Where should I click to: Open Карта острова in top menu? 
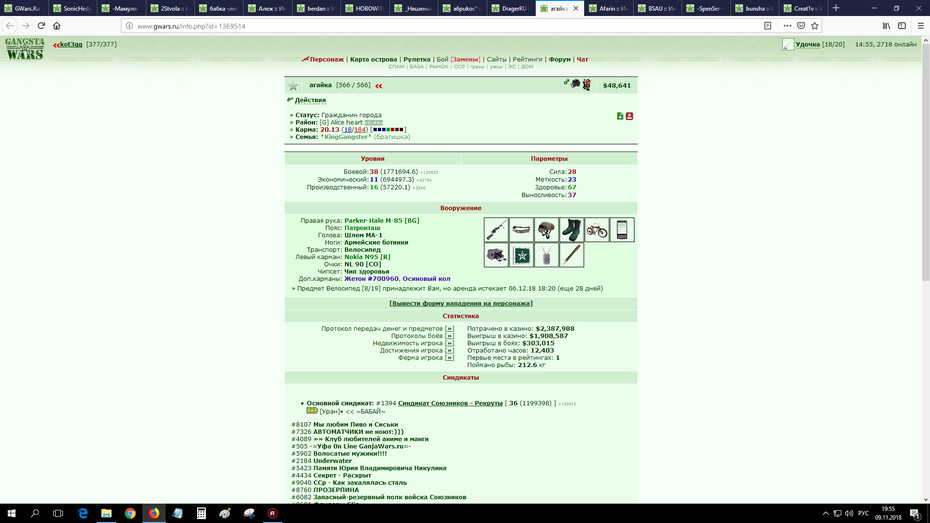pos(373,59)
